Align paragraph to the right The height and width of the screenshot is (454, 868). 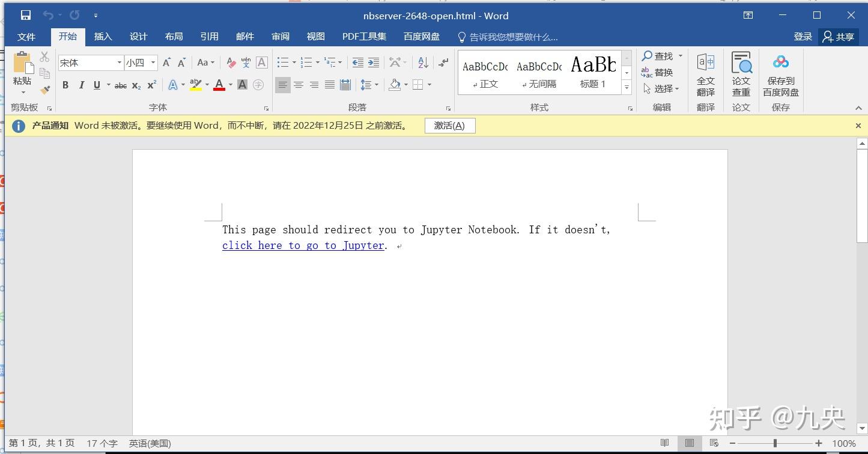314,85
